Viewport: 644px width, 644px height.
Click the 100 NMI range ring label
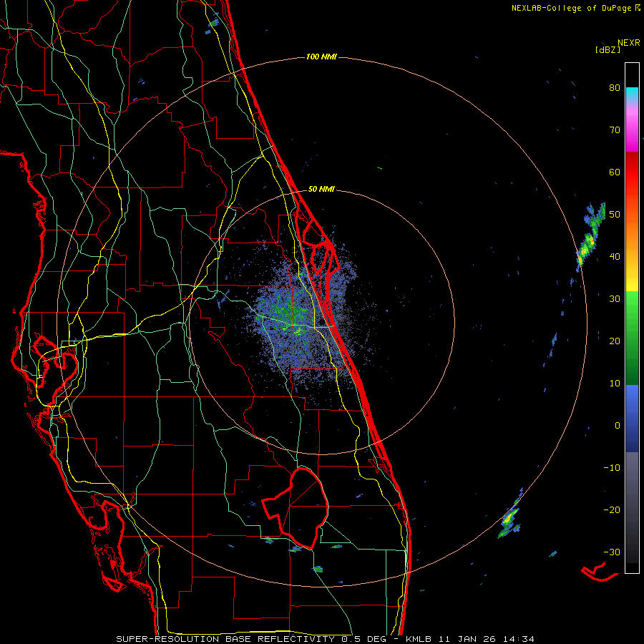[321, 57]
